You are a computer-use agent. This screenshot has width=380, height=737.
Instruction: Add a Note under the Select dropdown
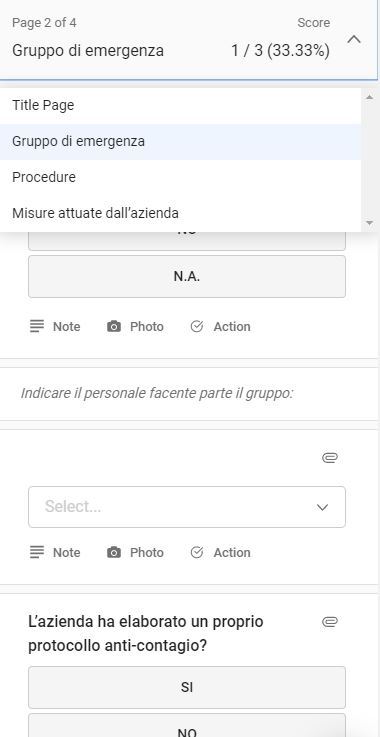tap(55, 552)
